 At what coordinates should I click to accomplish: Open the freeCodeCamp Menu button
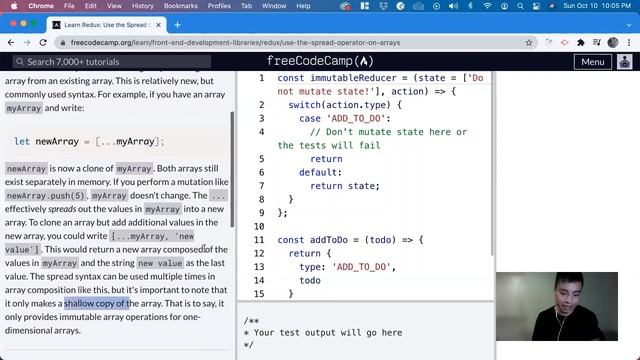(593, 62)
